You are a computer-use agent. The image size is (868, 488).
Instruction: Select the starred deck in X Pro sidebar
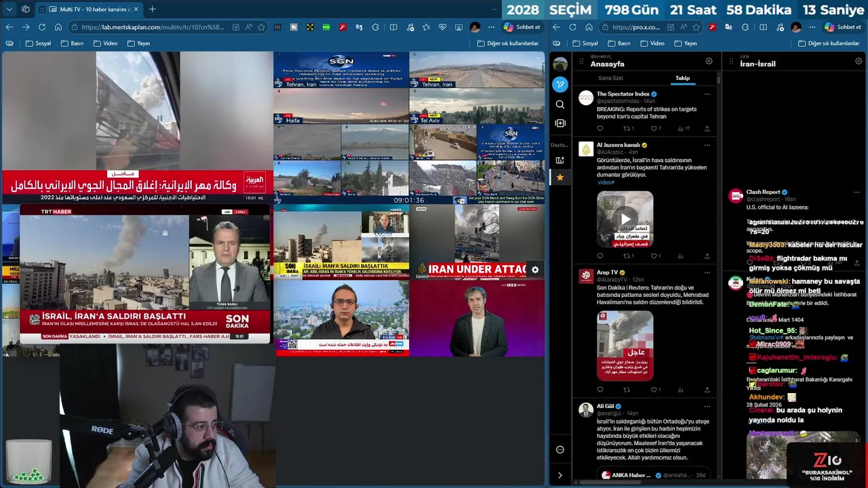click(560, 178)
